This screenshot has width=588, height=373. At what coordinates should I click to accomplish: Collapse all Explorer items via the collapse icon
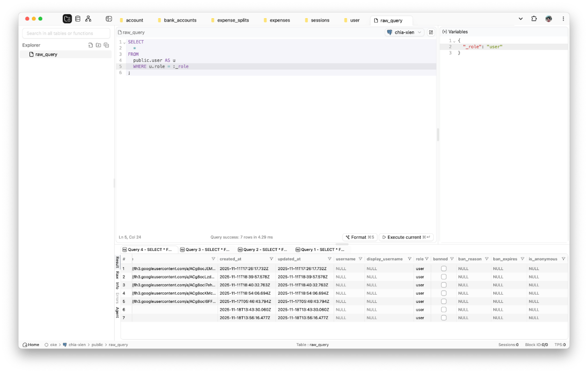107,45
